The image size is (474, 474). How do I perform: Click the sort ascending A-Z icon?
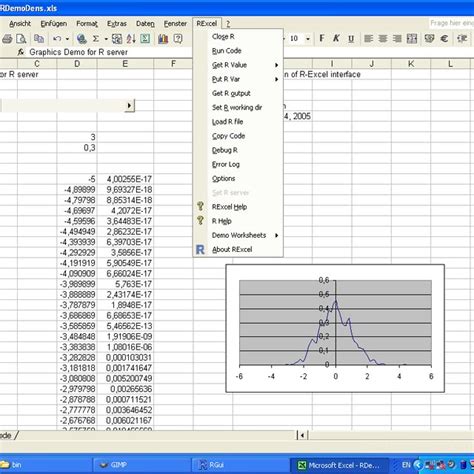[x=131, y=39]
